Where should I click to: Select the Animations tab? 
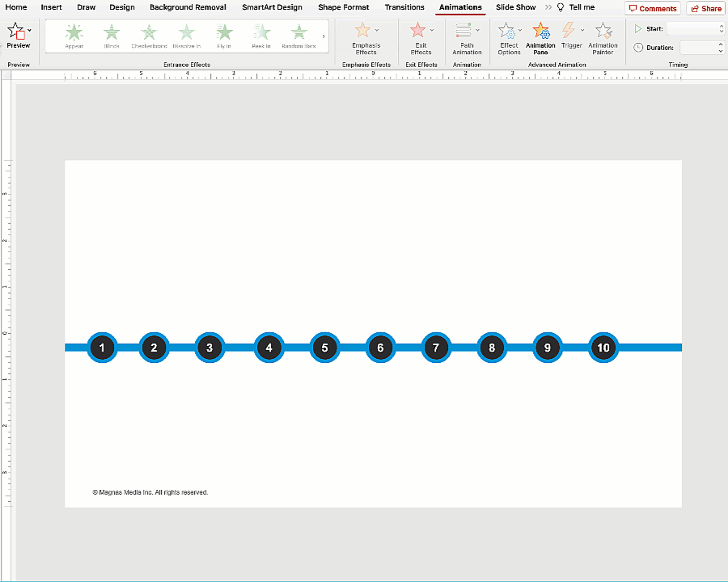click(460, 7)
